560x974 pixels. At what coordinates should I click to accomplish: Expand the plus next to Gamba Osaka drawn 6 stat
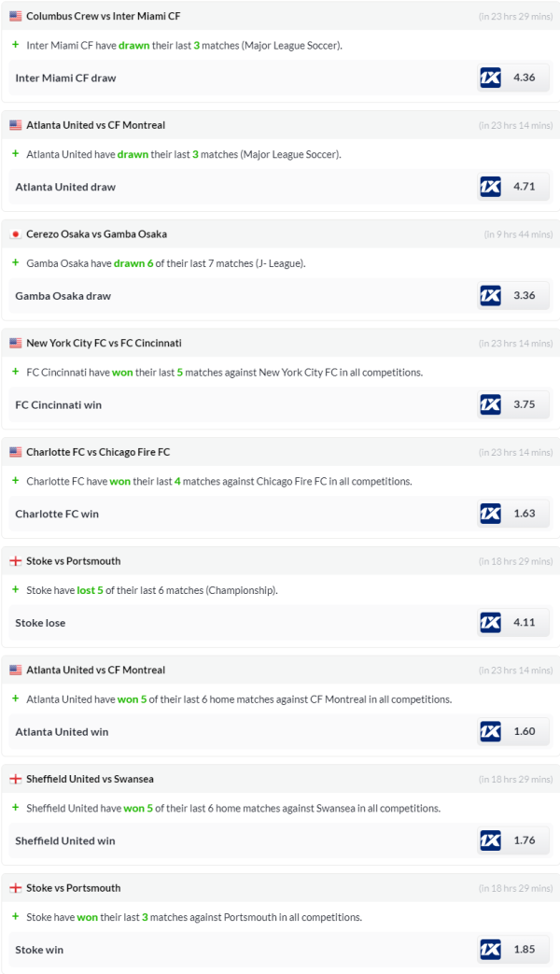point(16,263)
